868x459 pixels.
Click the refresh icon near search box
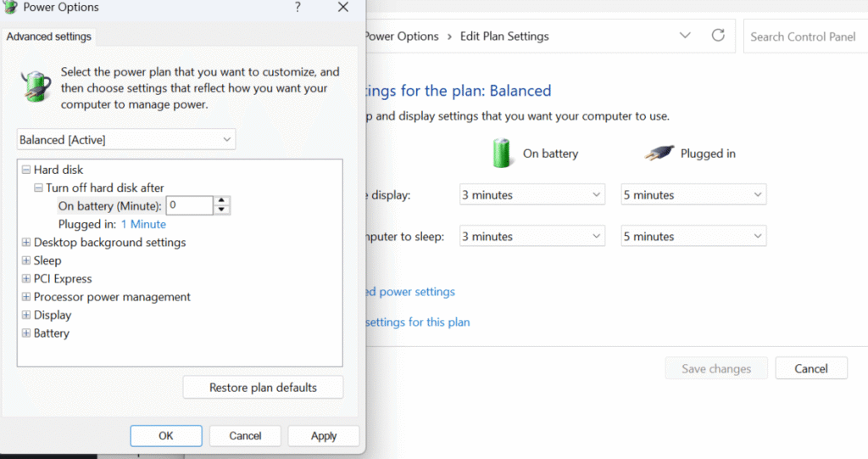(x=718, y=36)
